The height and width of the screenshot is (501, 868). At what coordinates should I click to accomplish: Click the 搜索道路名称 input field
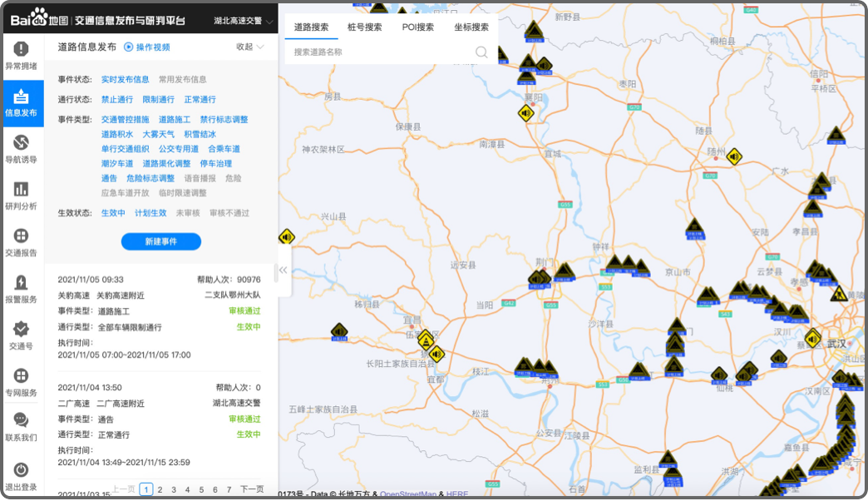[382, 52]
